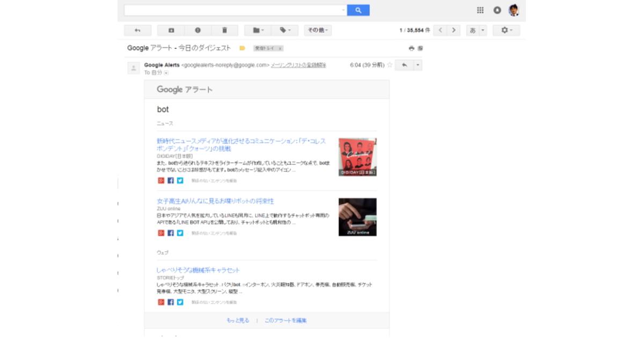Open the notifications bell icon

pos(497,10)
